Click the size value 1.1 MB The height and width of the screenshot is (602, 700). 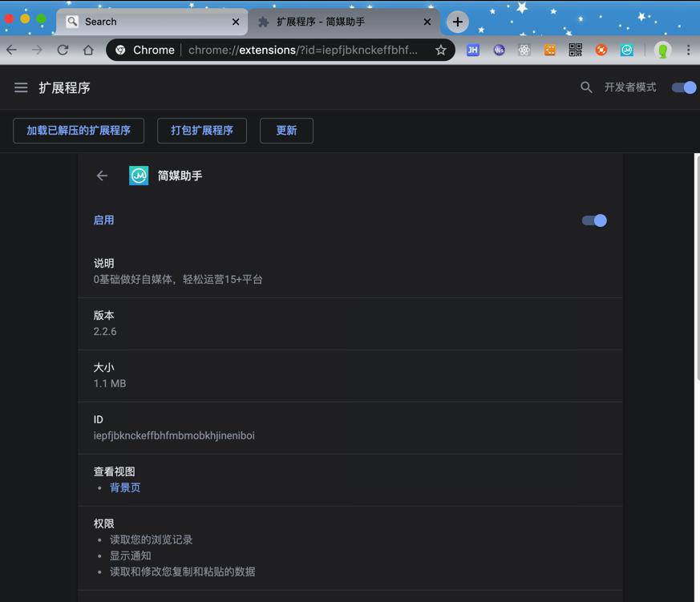(110, 384)
